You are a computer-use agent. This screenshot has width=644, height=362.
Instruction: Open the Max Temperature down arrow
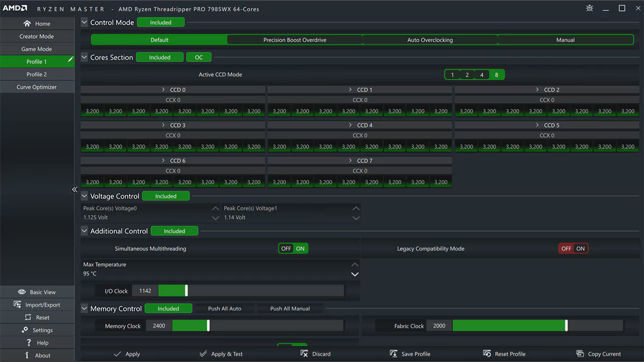(x=354, y=274)
